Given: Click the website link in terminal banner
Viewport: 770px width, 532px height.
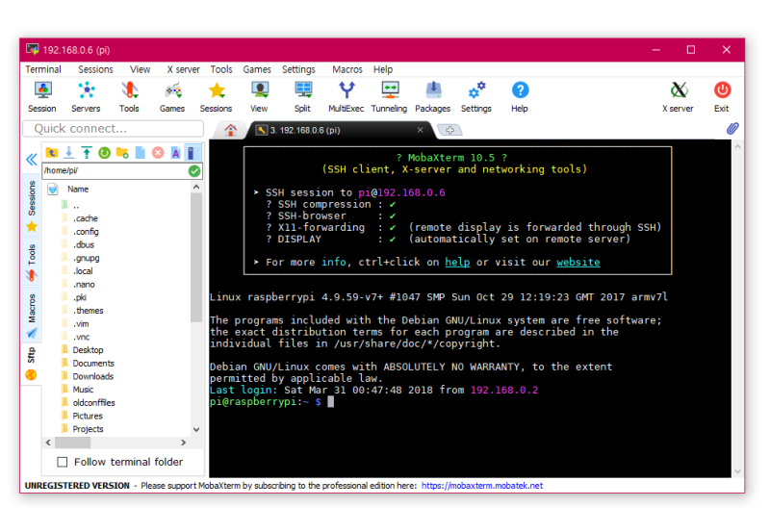Looking at the screenshot, I should (578, 262).
